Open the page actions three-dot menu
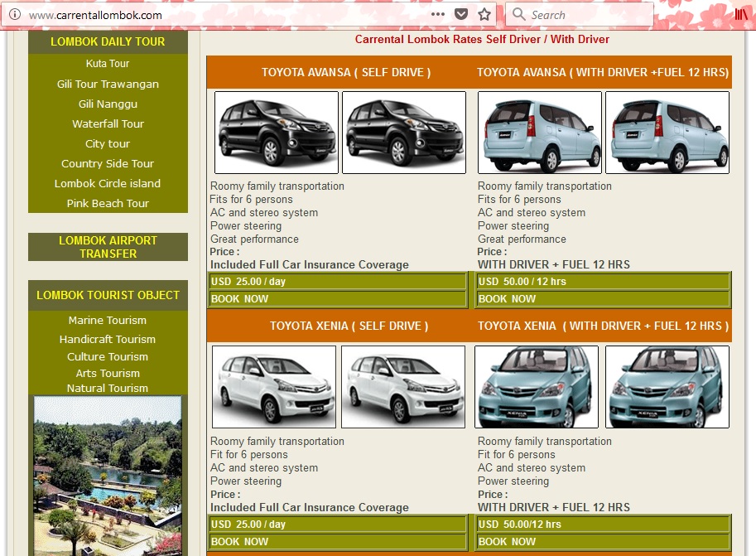The width and height of the screenshot is (756, 556). pyautogui.click(x=438, y=14)
